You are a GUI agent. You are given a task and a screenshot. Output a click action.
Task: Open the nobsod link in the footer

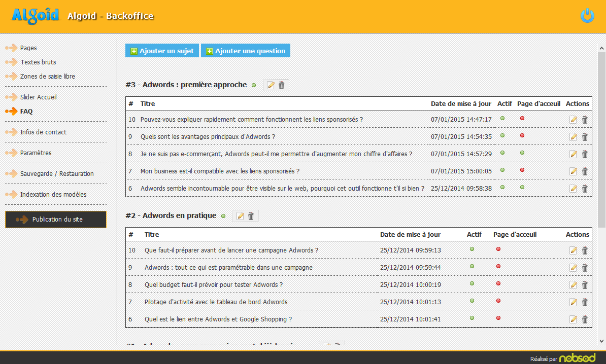pos(578,358)
